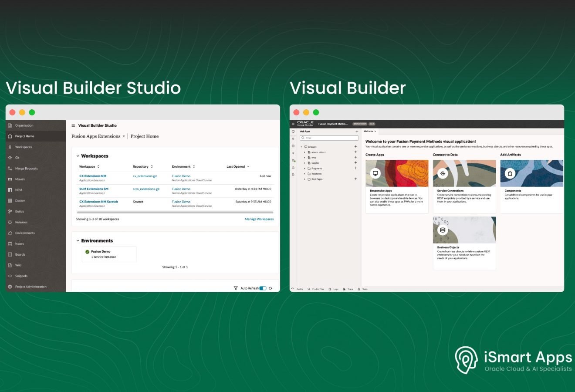Sort by Last Opened column
The width and height of the screenshot is (575, 392).
238,167
